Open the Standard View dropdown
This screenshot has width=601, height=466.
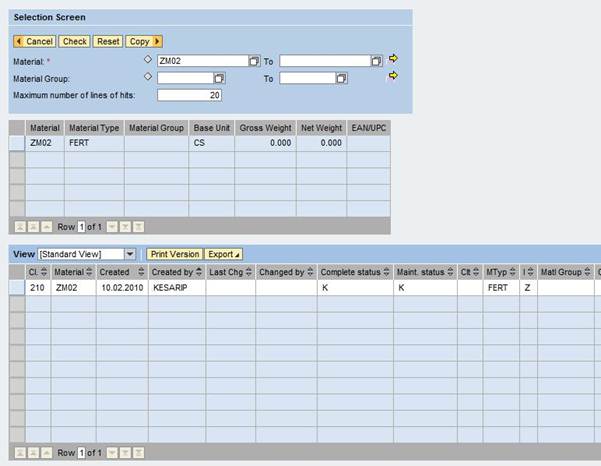(x=130, y=254)
